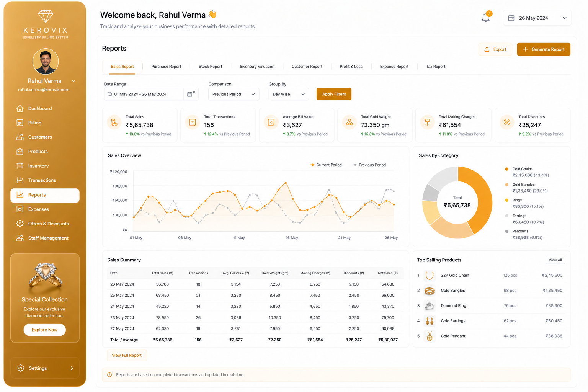Click Rahul Verma's profile photo
Image resolution: width=588 pixels, height=392 pixels.
(x=46, y=61)
